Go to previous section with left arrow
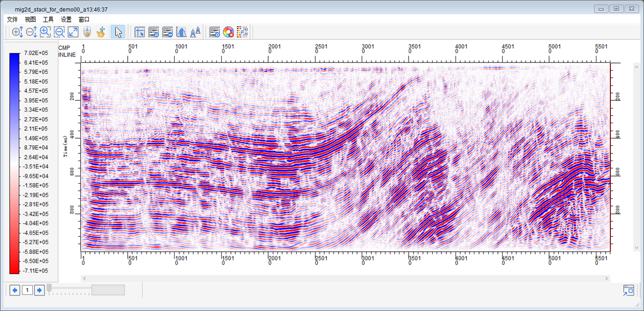Screen dimensions: 644x311 (15, 291)
